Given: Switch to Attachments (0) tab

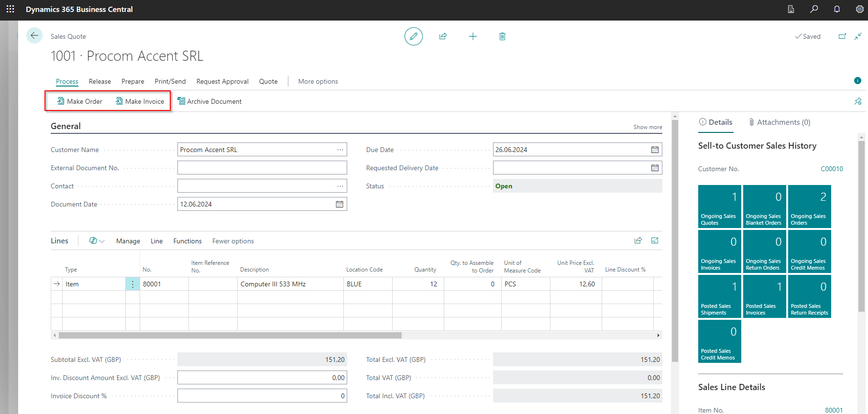Looking at the screenshot, I should [779, 122].
